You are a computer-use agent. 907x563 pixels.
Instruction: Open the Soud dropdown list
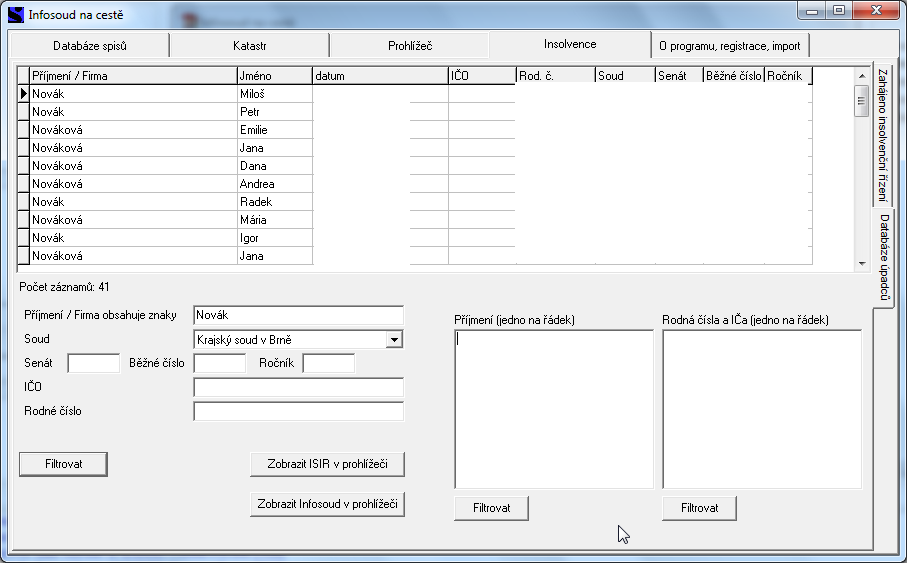(394, 340)
